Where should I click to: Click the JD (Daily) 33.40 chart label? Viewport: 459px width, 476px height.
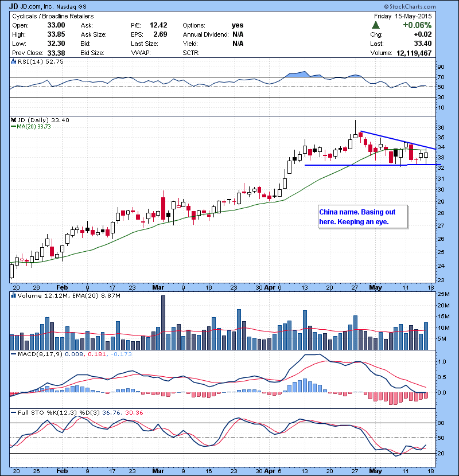point(44,120)
